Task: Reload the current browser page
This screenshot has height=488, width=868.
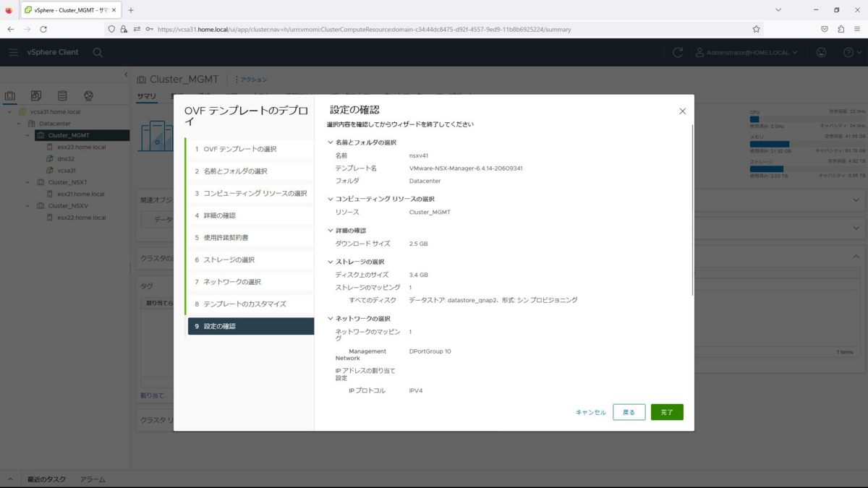Action: 43,30
